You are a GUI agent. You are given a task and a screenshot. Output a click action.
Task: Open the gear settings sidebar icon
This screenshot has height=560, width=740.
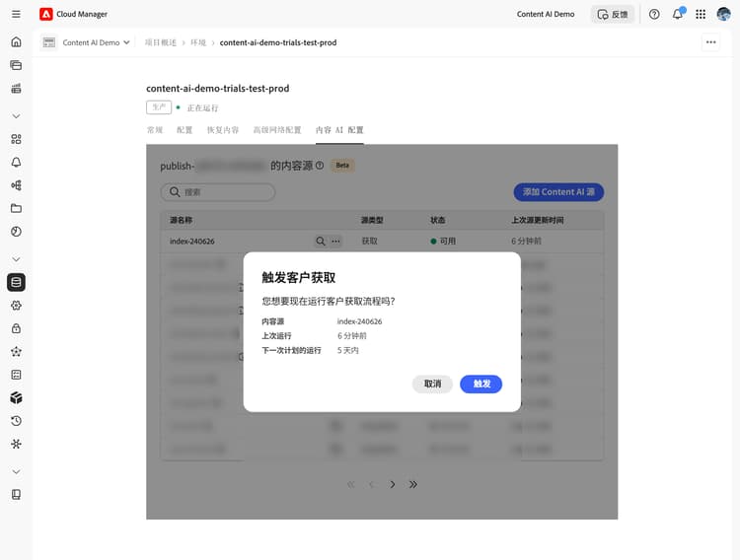pos(16,306)
